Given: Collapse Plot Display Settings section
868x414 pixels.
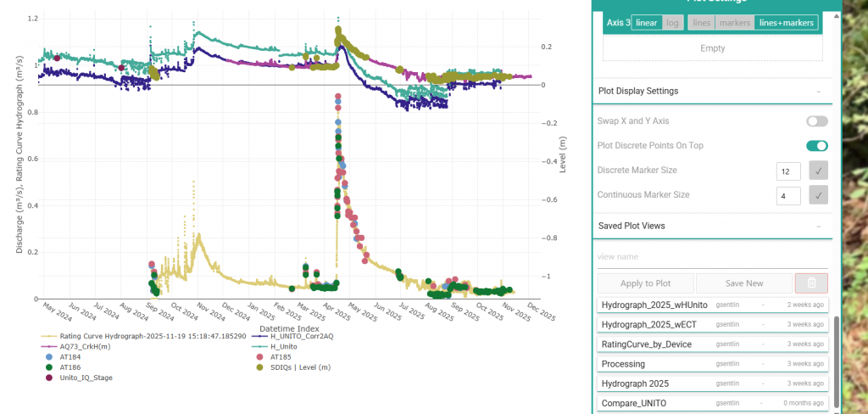Looking at the screenshot, I should point(819,91).
